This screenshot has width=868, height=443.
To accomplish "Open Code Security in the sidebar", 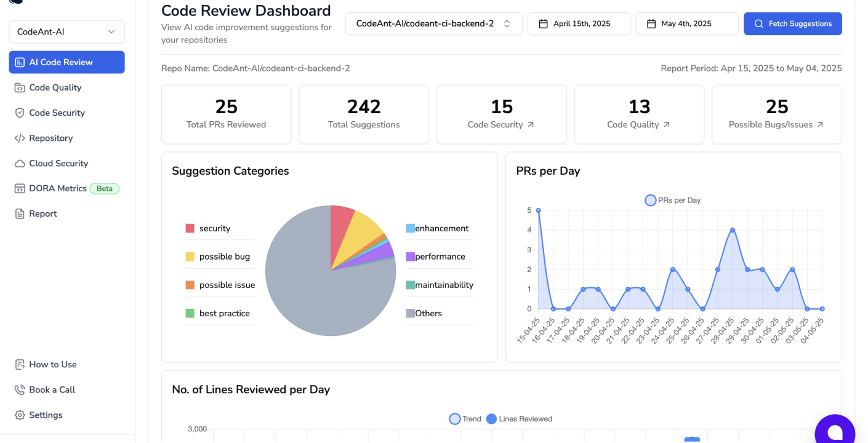I will [66, 113].
